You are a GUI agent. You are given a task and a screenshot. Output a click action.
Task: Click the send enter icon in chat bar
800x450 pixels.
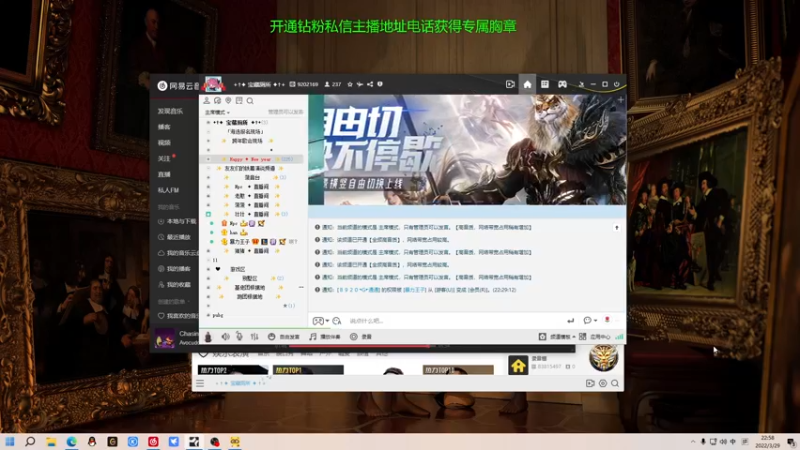coord(570,320)
